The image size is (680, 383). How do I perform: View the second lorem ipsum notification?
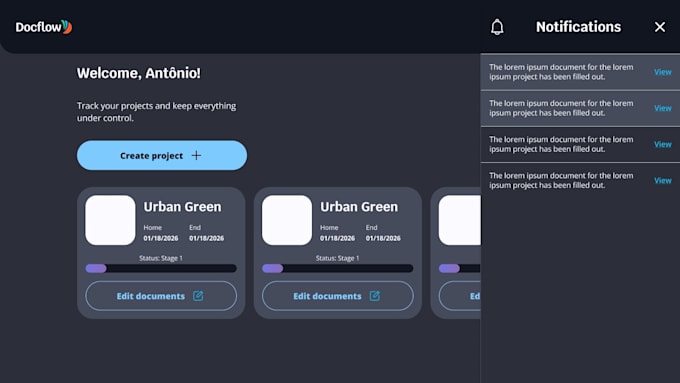tap(663, 108)
